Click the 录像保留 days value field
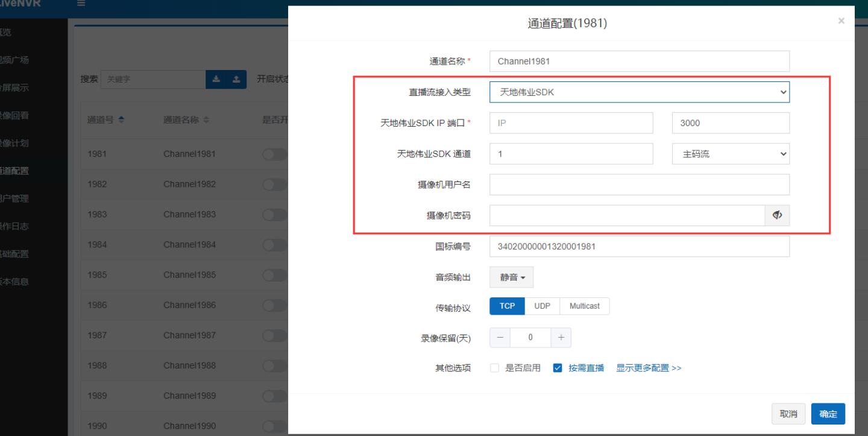Image resolution: width=868 pixels, height=436 pixels. 530,338
